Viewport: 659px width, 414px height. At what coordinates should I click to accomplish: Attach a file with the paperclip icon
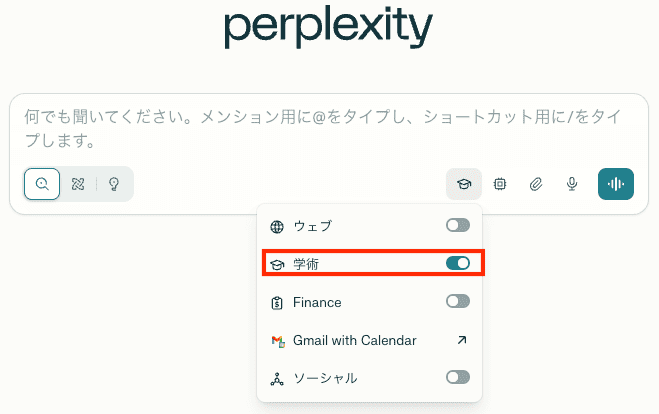tap(536, 184)
